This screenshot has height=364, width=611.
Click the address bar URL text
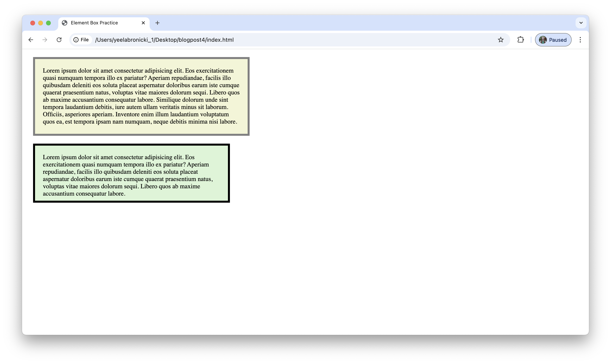point(164,40)
